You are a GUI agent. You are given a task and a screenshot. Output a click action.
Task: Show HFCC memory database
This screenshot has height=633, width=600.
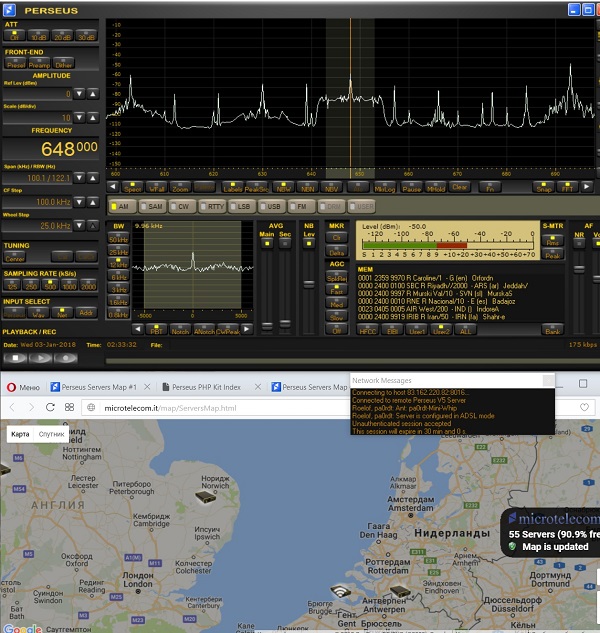tap(368, 330)
